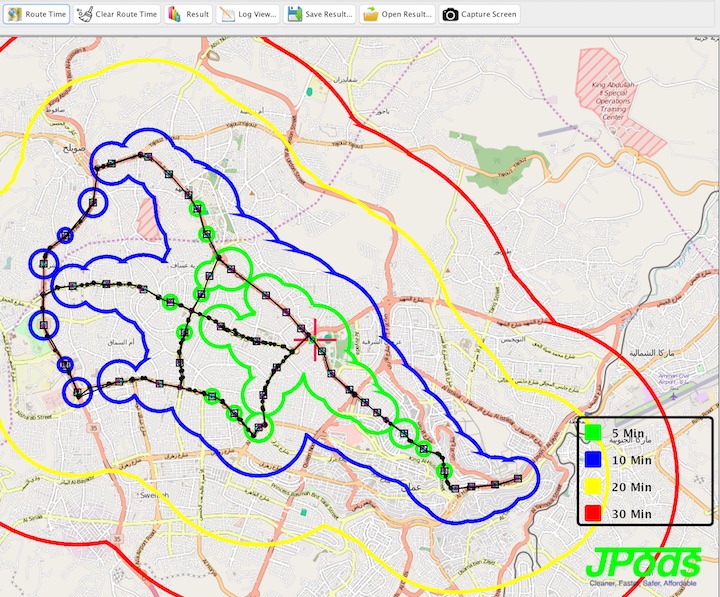Click the "30 Min" legend text
This screenshot has height=597, width=720.
pyautogui.click(x=631, y=513)
